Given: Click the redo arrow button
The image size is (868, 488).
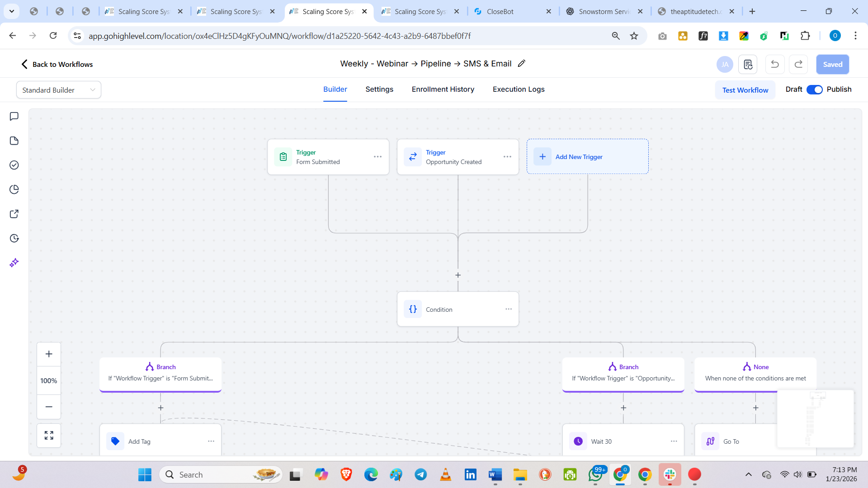Looking at the screenshot, I should [798, 64].
